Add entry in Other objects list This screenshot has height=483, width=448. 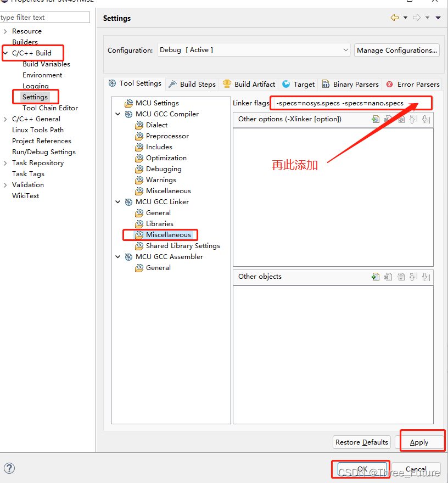tap(376, 277)
